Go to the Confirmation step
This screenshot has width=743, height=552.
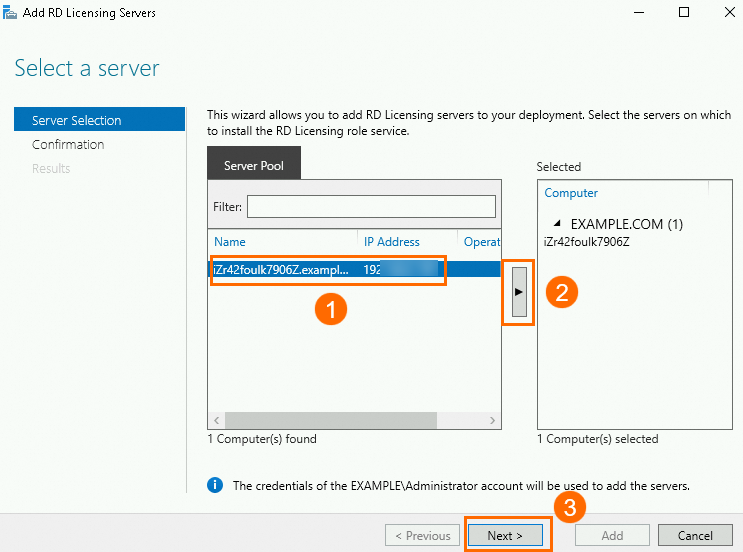[x=68, y=145]
